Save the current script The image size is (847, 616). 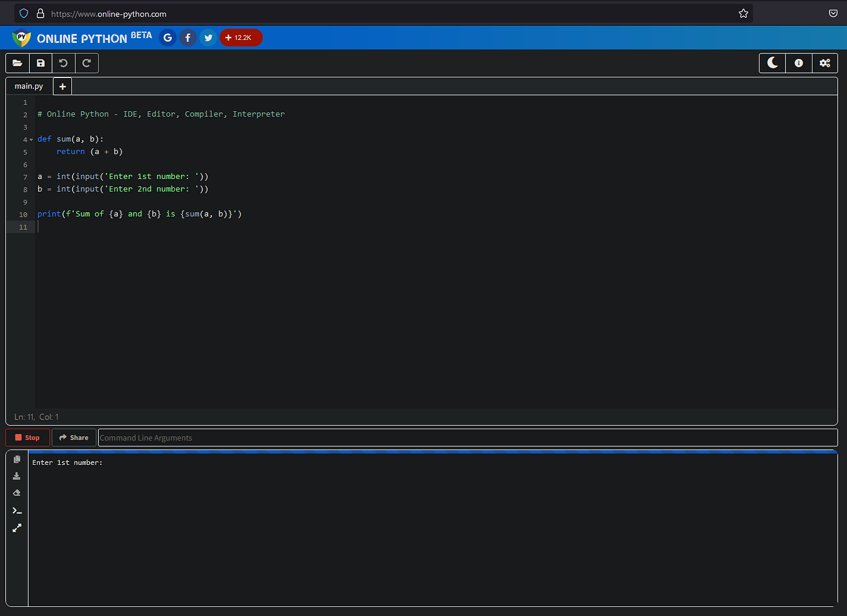tap(40, 63)
